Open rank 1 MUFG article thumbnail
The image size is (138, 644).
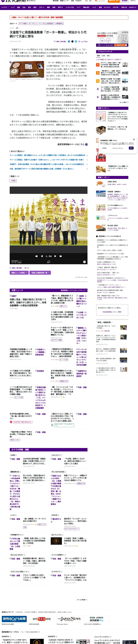(x=125, y=65)
